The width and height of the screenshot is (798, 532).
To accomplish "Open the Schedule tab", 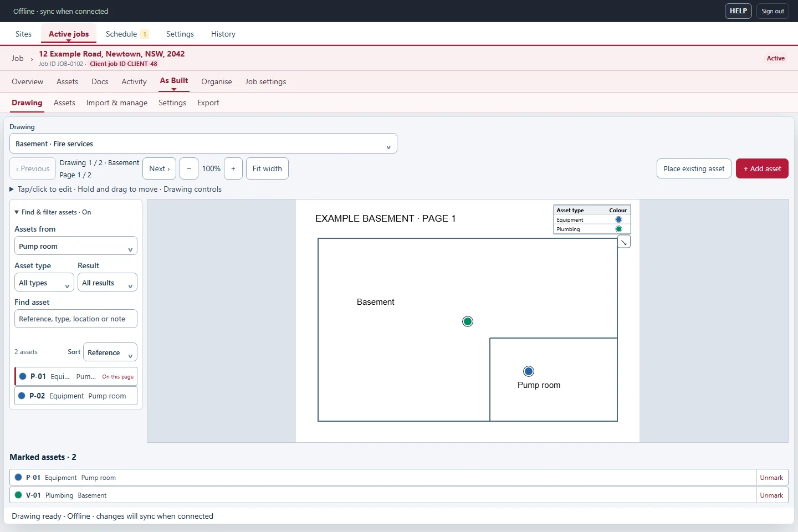I will tap(127, 34).
